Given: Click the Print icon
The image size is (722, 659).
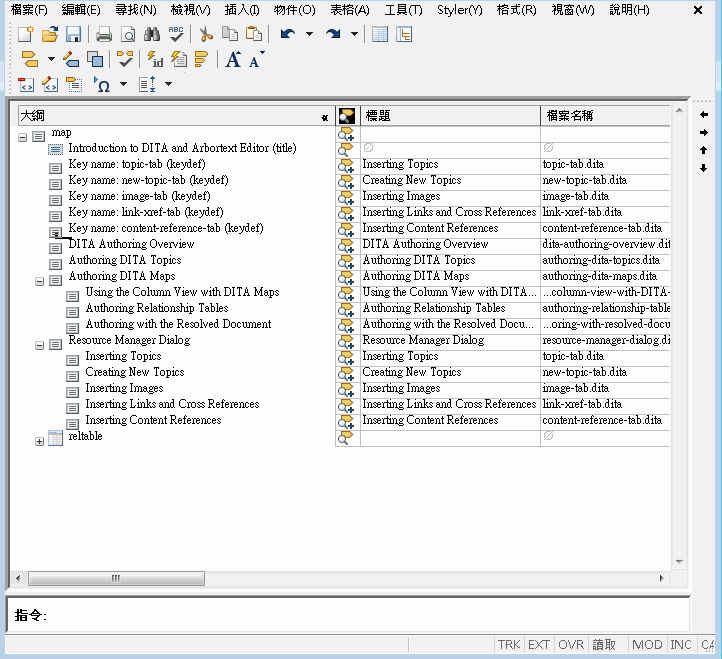Looking at the screenshot, I should click(x=104, y=34).
